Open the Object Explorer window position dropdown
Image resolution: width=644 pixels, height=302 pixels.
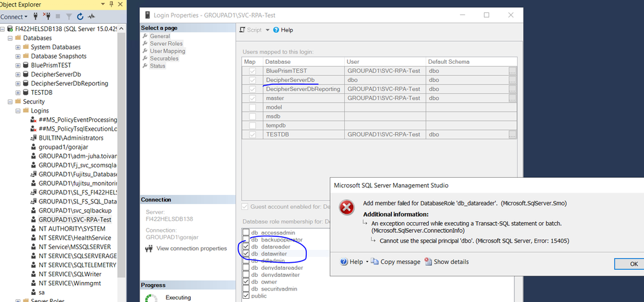click(x=102, y=5)
